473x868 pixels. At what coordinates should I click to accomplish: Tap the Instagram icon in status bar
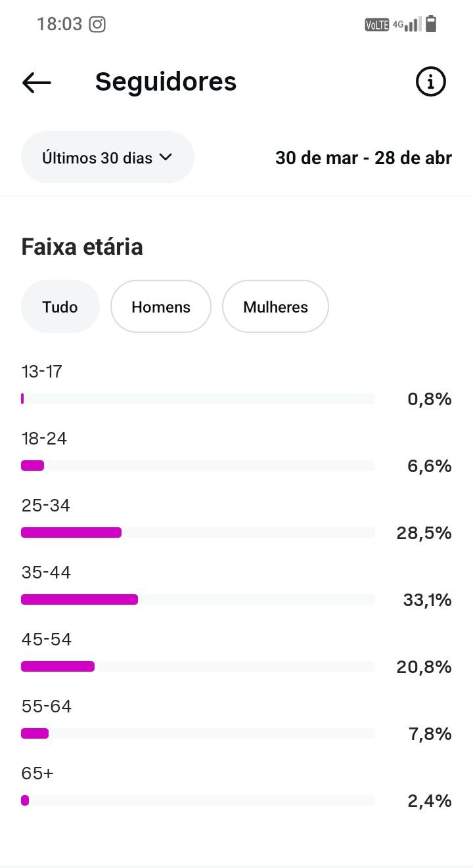(97, 24)
